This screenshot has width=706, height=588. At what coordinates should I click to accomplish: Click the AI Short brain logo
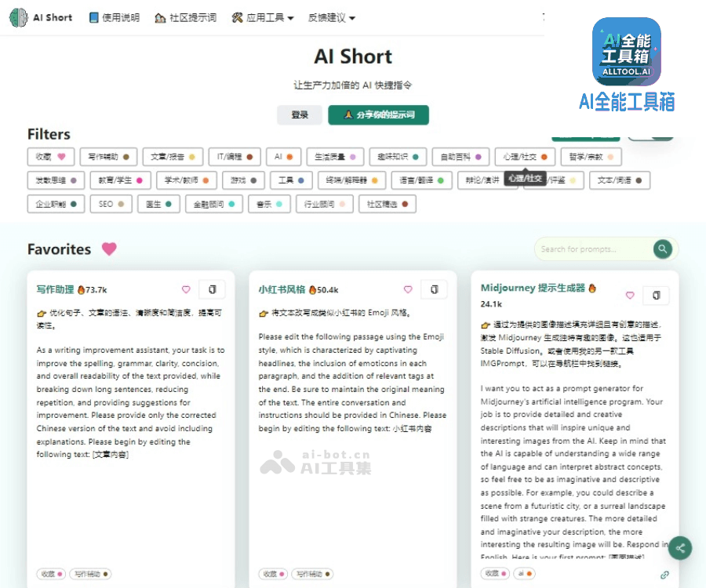coord(19,17)
